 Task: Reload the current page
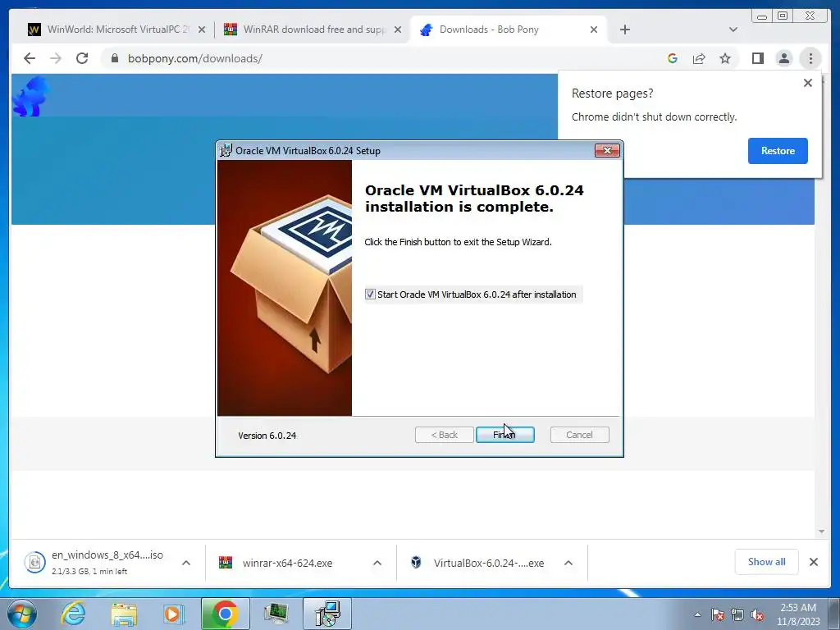(x=82, y=58)
